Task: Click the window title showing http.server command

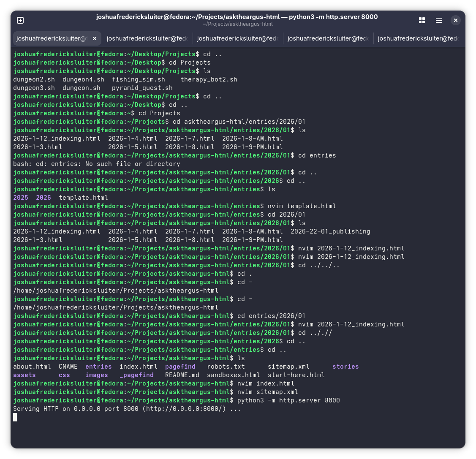Action: pos(237,17)
